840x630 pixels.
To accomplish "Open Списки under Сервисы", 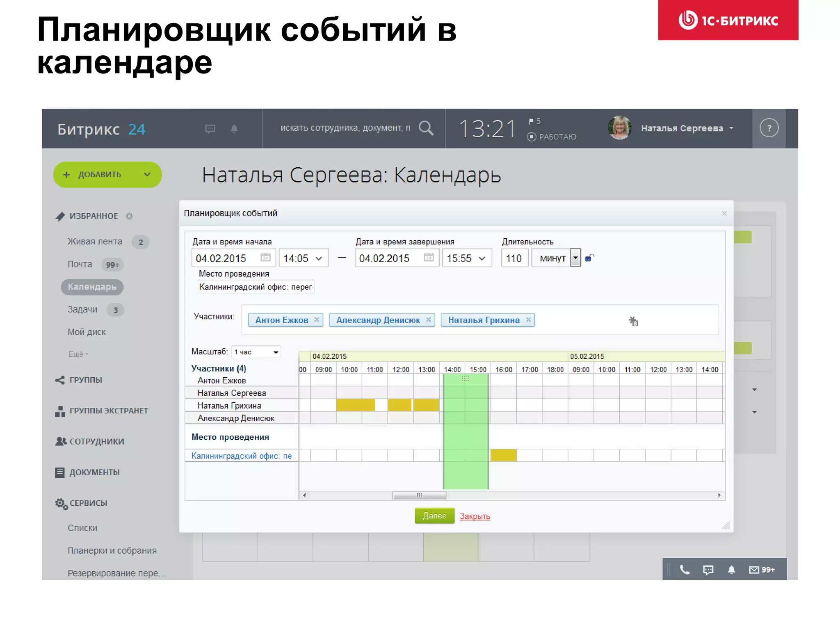I will coord(82,528).
